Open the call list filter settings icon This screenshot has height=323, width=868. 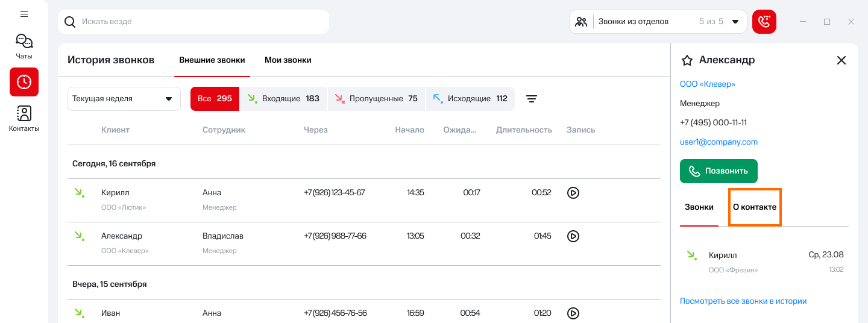[x=532, y=99]
